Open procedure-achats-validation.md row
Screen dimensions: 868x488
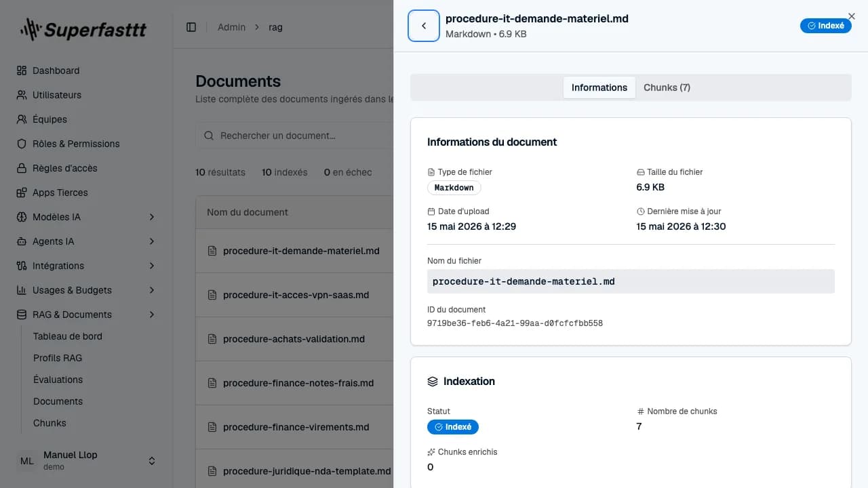[294, 339]
